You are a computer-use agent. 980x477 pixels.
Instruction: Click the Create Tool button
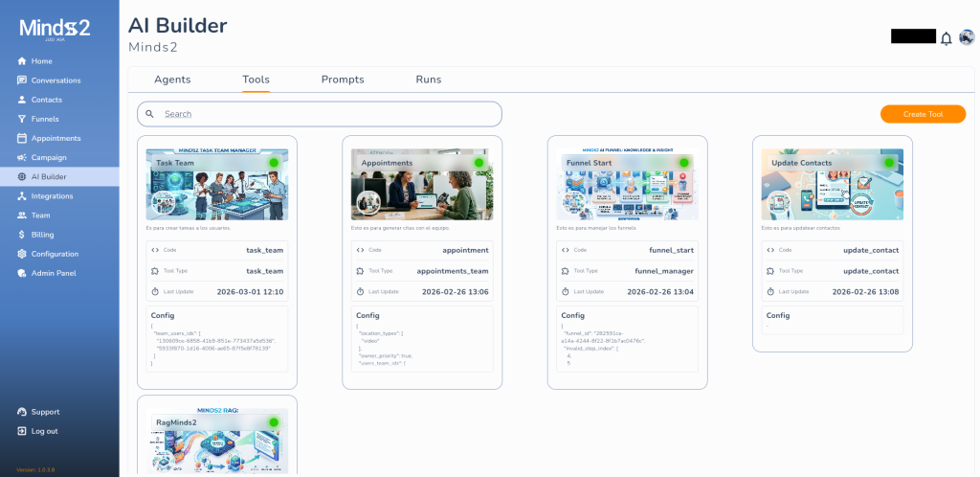point(922,114)
